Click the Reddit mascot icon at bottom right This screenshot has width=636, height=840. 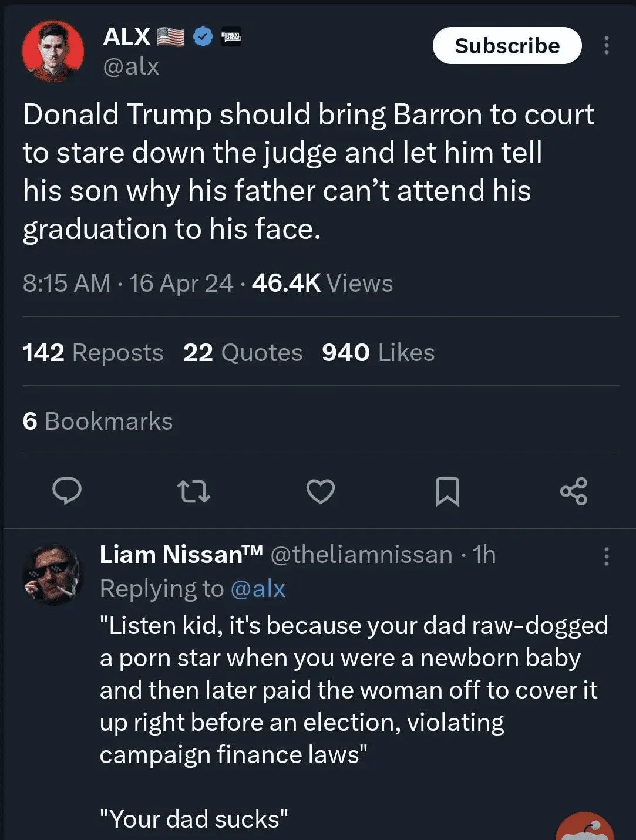[x=585, y=829]
